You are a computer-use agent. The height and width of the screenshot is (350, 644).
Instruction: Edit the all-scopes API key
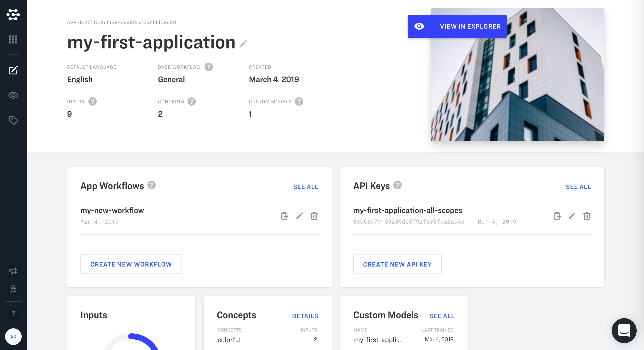(x=572, y=216)
